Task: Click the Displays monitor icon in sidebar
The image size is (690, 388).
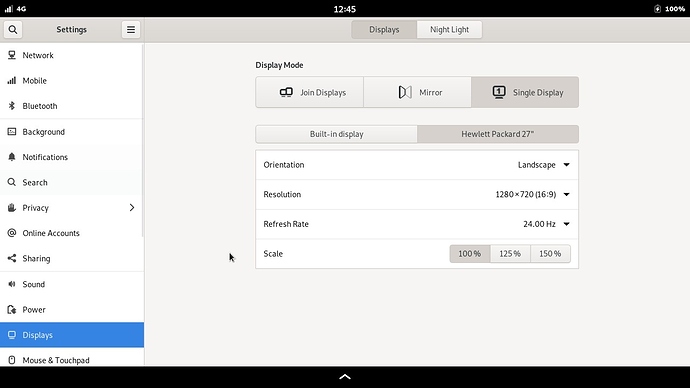Action: click(x=12, y=335)
